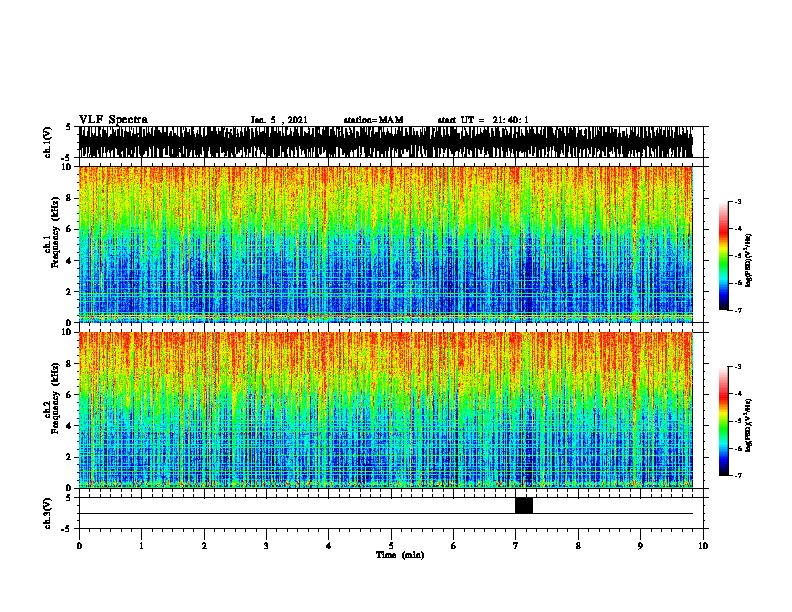This screenshot has width=792, height=612.
Task: Click the log(PSD) label beside ch.1 color scale
Action: pyautogui.click(x=749, y=260)
